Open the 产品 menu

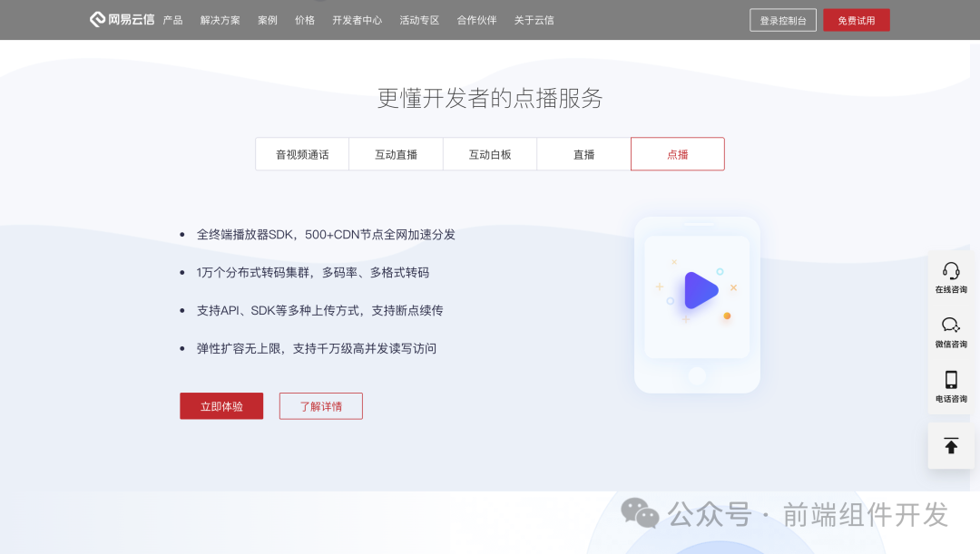tap(172, 19)
